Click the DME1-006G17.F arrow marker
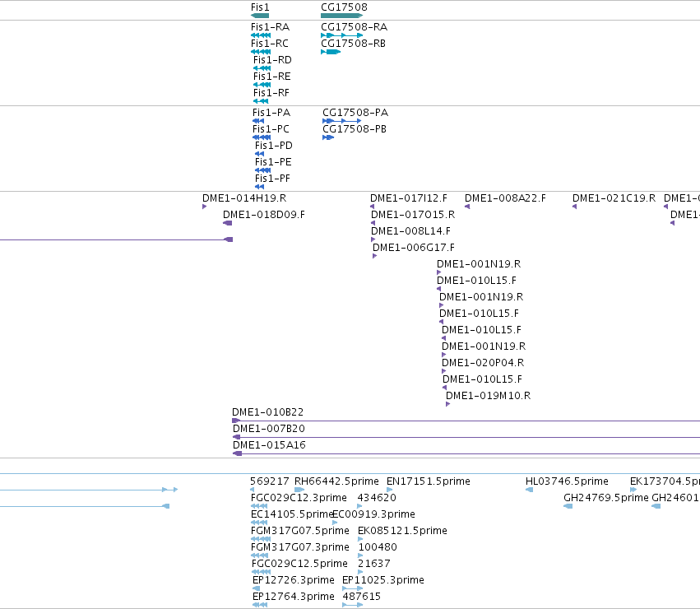This screenshot has height=609, width=700. [x=374, y=257]
